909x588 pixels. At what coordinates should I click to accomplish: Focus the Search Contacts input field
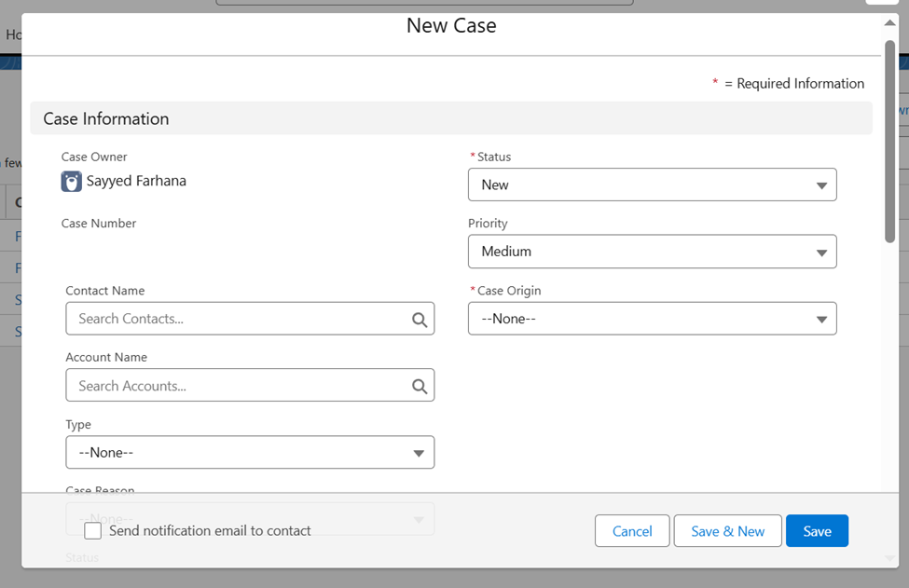pyautogui.click(x=238, y=319)
